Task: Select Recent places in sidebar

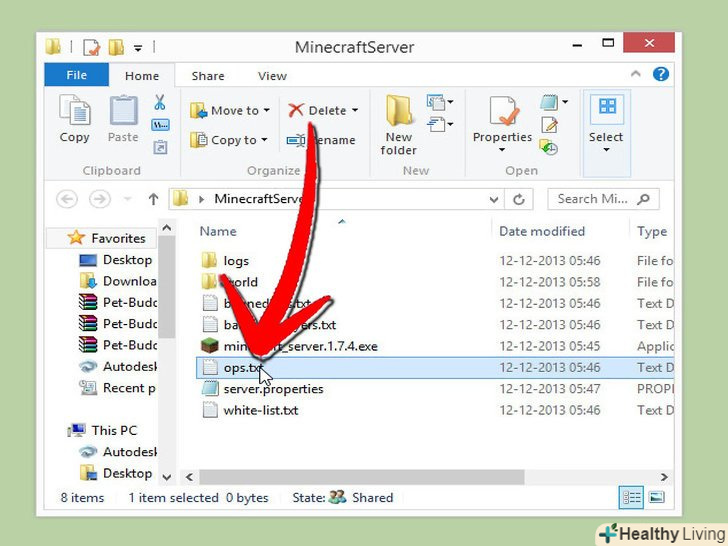Action: pos(129,388)
